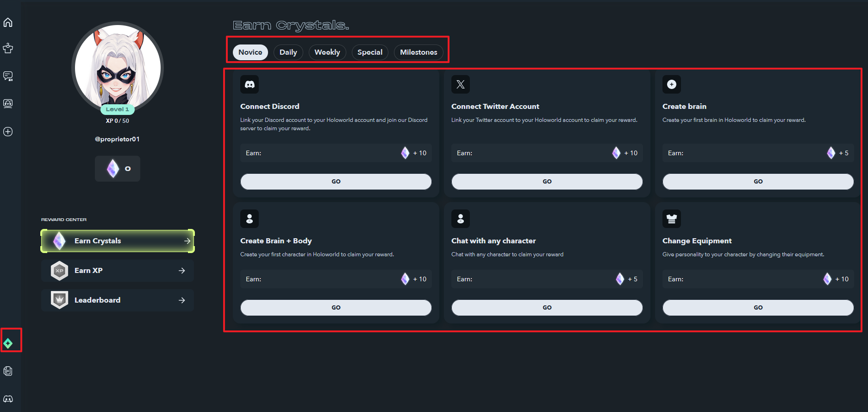Click the arrow on Earn Crystals row
The width and height of the screenshot is (868, 412).
click(x=187, y=241)
